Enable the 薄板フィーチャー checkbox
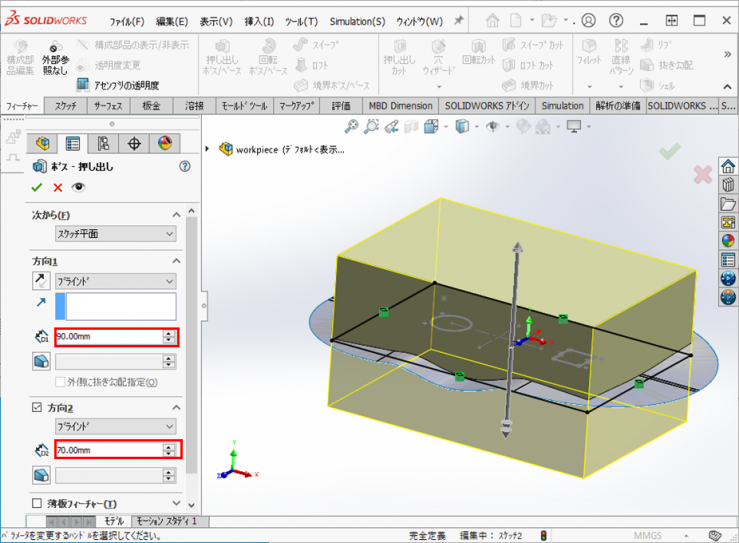Screen dimensions: 739x543 tap(37, 503)
